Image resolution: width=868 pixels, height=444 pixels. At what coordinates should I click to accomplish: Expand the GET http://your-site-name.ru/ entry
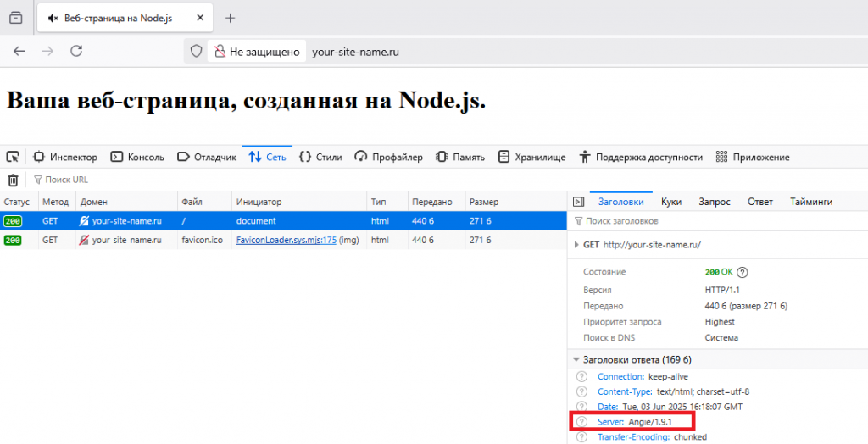[x=576, y=244]
